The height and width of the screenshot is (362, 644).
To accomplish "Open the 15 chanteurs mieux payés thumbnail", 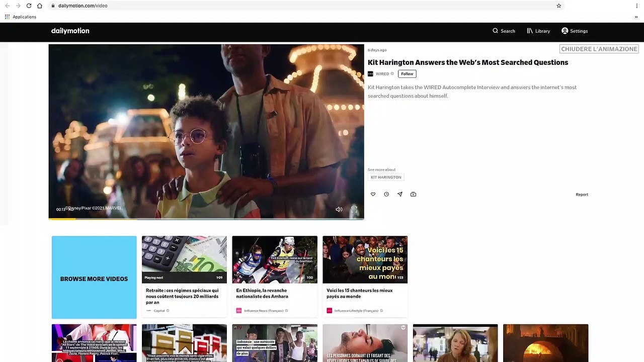I will click(365, 259).
